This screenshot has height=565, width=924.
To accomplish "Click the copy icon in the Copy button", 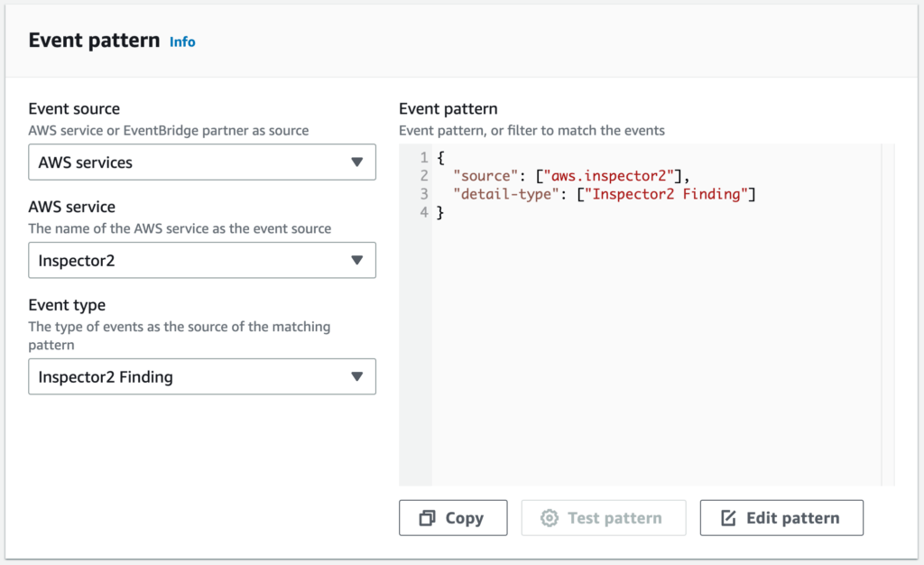I will point(427,518).
